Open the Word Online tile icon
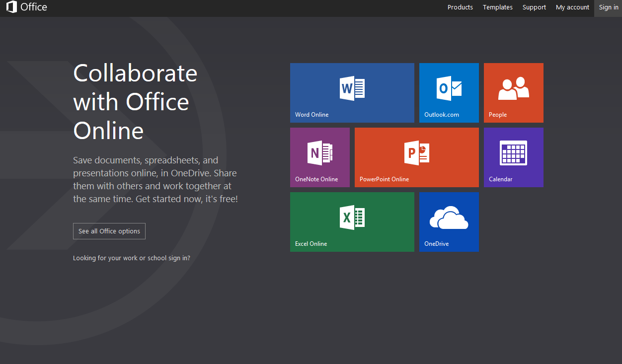Screen dimensions: 622x364 click(352, 88)
